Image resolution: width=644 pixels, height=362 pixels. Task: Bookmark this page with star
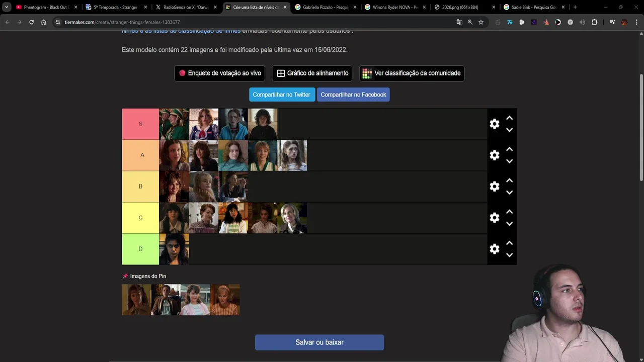[481, 22]
